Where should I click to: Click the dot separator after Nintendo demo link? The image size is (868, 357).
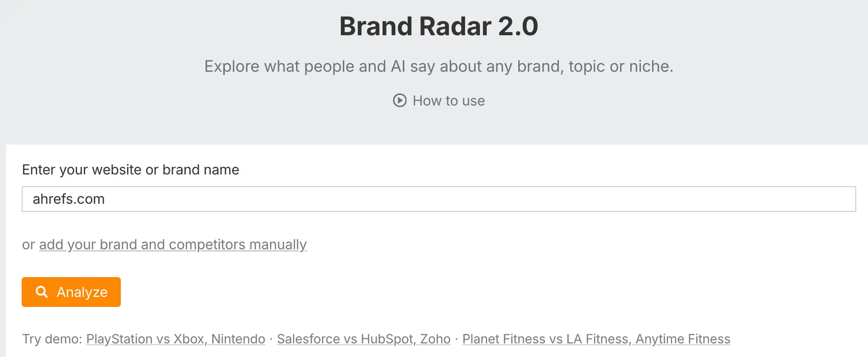click(x=271, y=339)
